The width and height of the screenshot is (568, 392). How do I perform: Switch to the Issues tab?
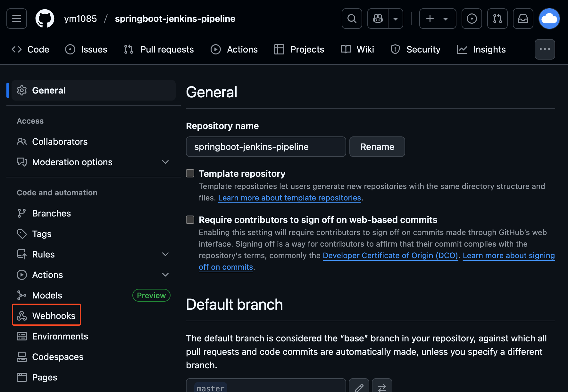pos(86,49)
